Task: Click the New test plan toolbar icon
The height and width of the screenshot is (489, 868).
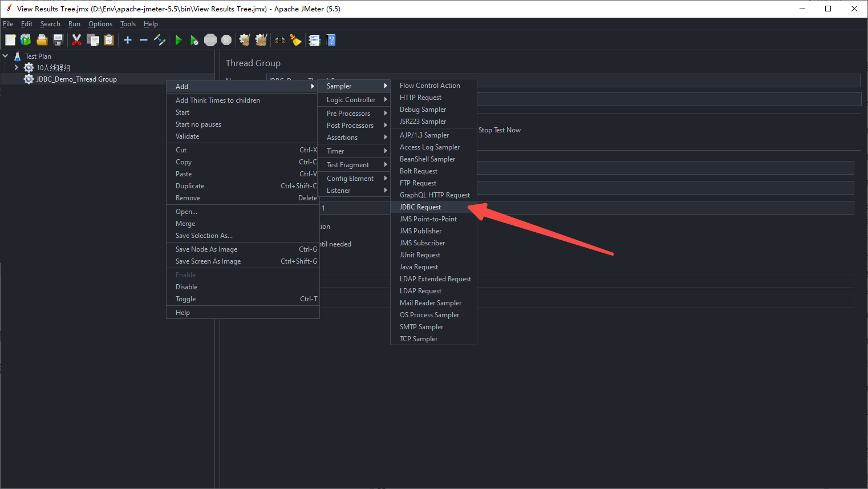Action: (x=10, y=40)
